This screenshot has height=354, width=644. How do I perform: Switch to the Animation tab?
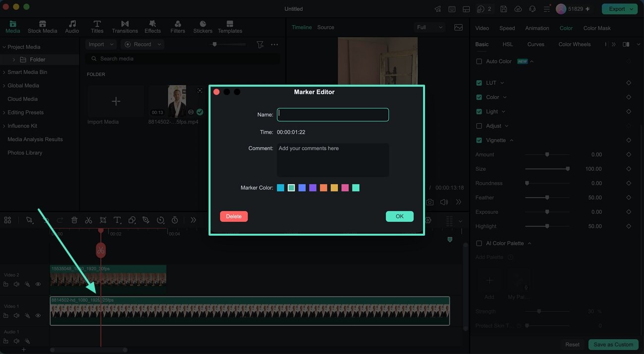[x=537, y=28]
